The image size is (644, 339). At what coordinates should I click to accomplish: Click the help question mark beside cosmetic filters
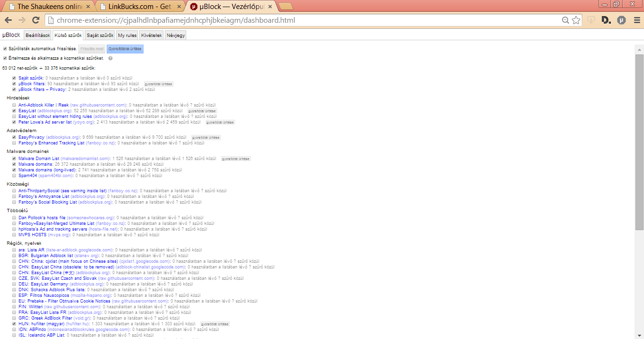click(110, 58)
